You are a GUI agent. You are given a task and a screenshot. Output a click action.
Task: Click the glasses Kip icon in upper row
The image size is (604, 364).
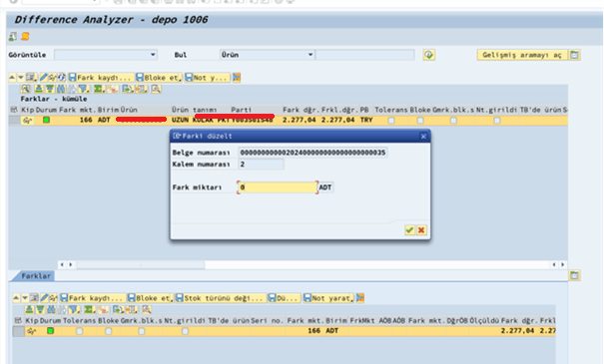click(27, 121)
